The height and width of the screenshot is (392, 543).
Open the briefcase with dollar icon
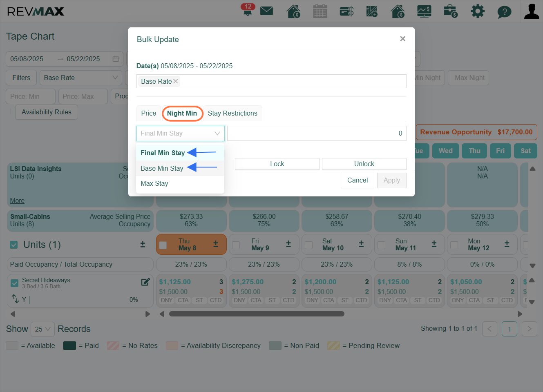(450, 11)
